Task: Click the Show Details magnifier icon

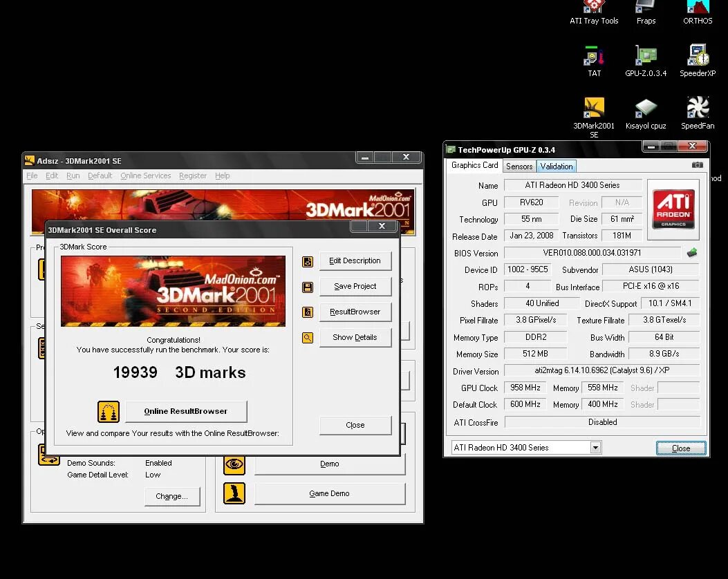Action: pos(308,338)
